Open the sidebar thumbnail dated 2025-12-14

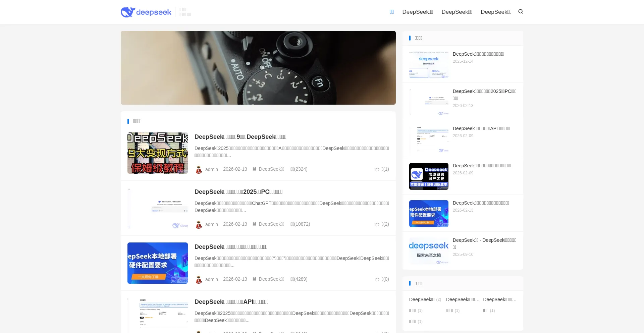[429, 64]
